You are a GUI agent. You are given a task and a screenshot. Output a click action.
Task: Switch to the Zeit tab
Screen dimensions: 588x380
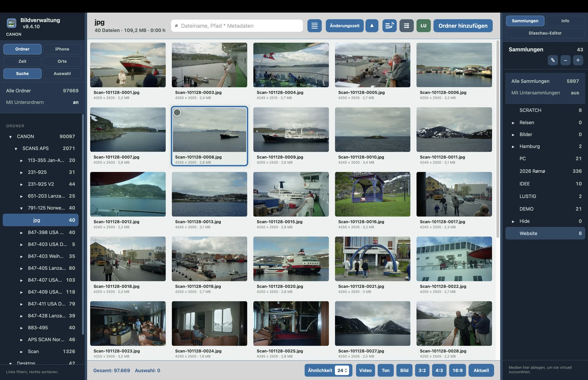(x=22, y=61)
